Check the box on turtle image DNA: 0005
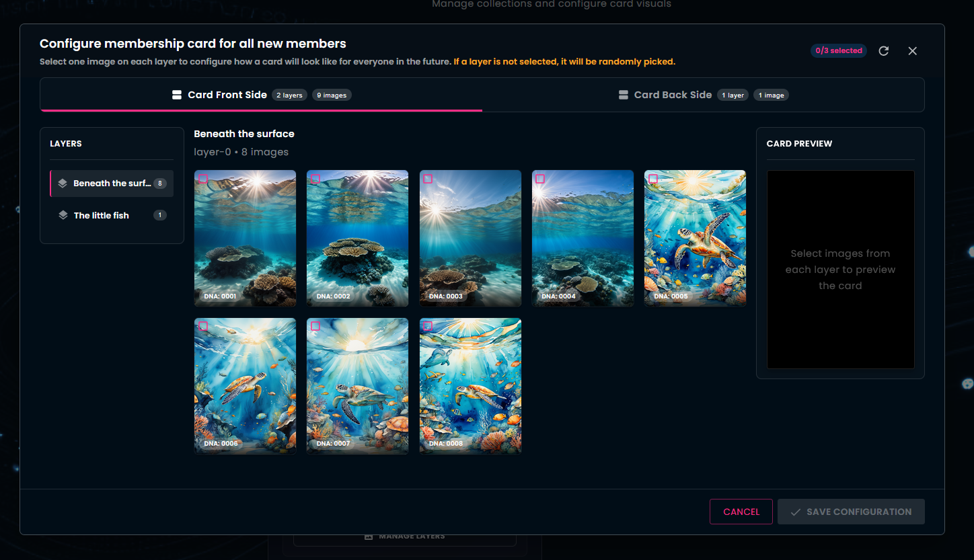The height and width of the screenshot is (560, 974). pyautogui.click(x=653, y=179)
